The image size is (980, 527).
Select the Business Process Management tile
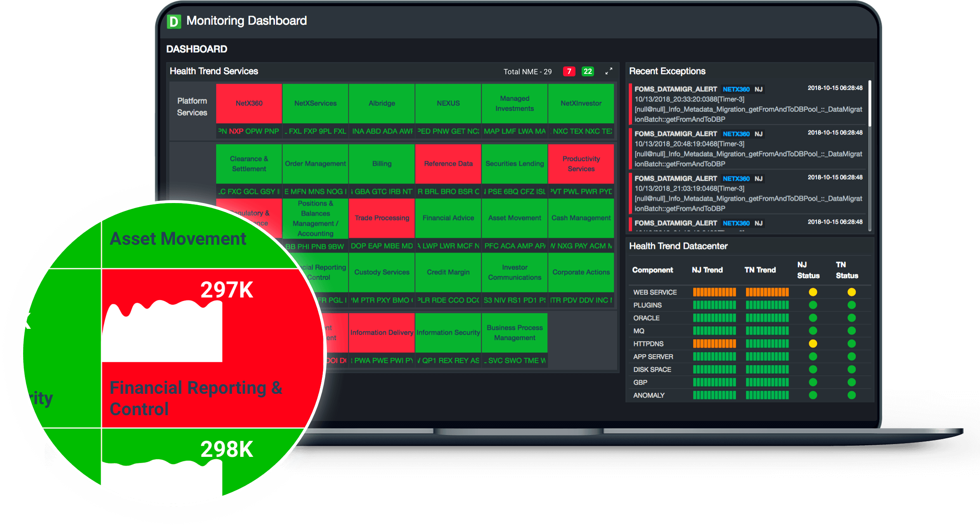514,332
